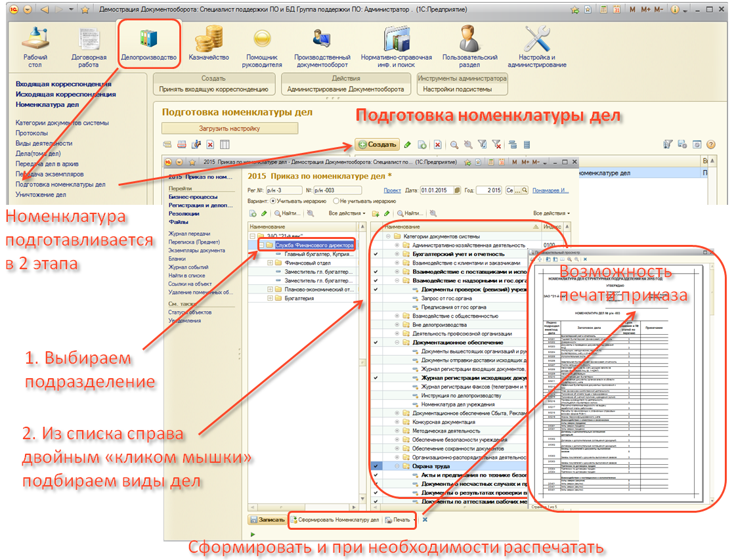
Task: Open Подготовка номенклатуры дел in sidebar
Action: [60, 184]
